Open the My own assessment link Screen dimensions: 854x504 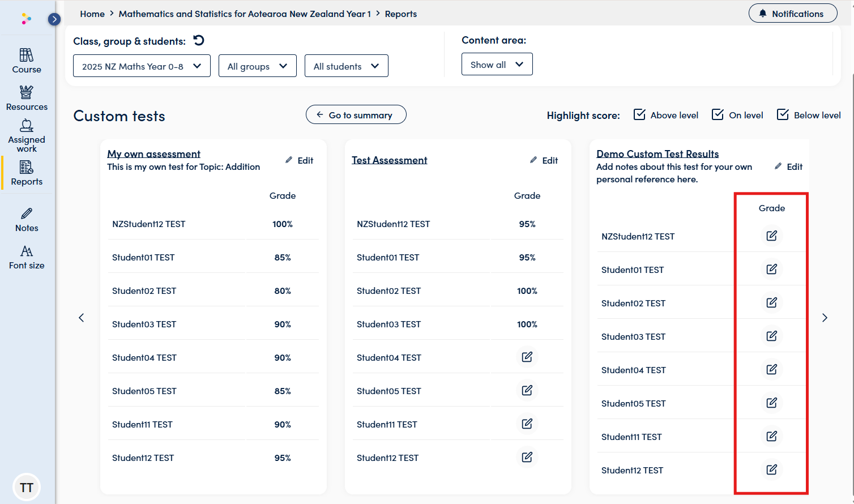153,153
